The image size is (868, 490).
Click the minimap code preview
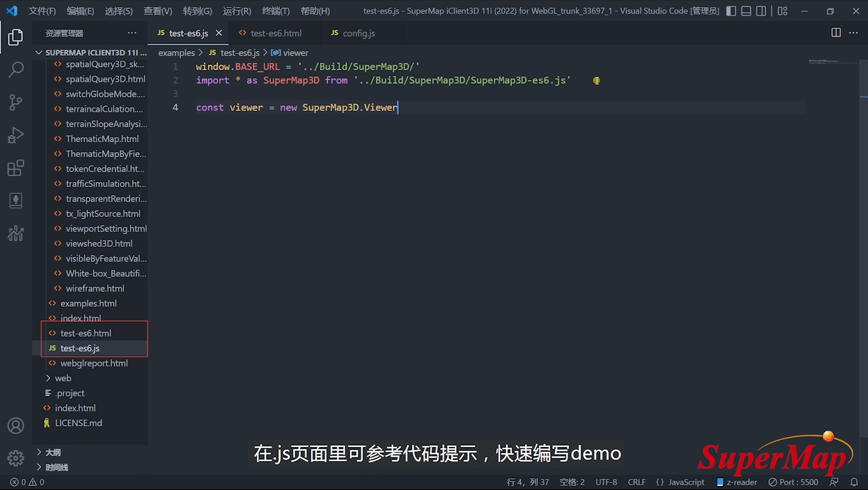824,61
